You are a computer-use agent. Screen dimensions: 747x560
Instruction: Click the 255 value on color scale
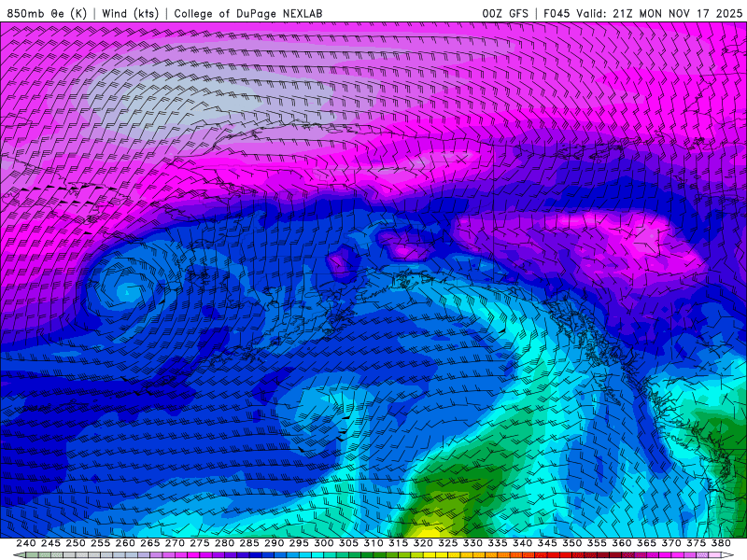coord(100,543)
